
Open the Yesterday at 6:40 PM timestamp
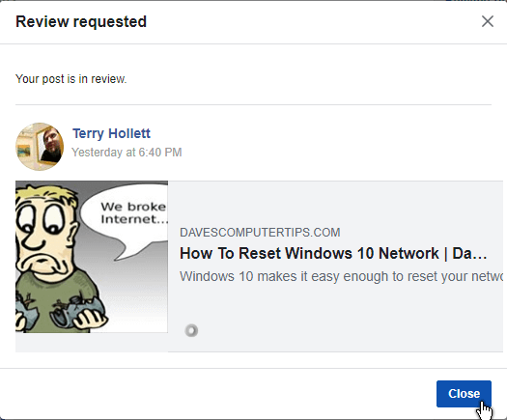click(127, 152)
